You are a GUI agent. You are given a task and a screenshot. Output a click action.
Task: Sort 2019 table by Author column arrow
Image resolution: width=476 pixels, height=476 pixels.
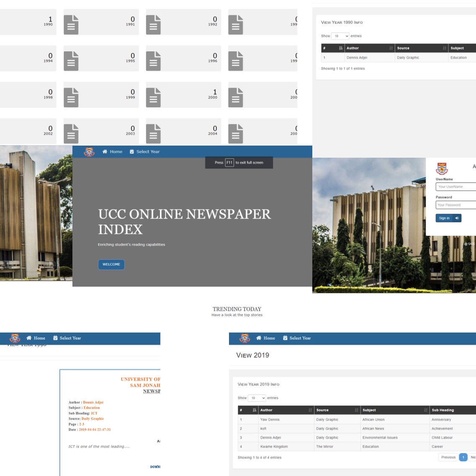[x=310, y=410]
